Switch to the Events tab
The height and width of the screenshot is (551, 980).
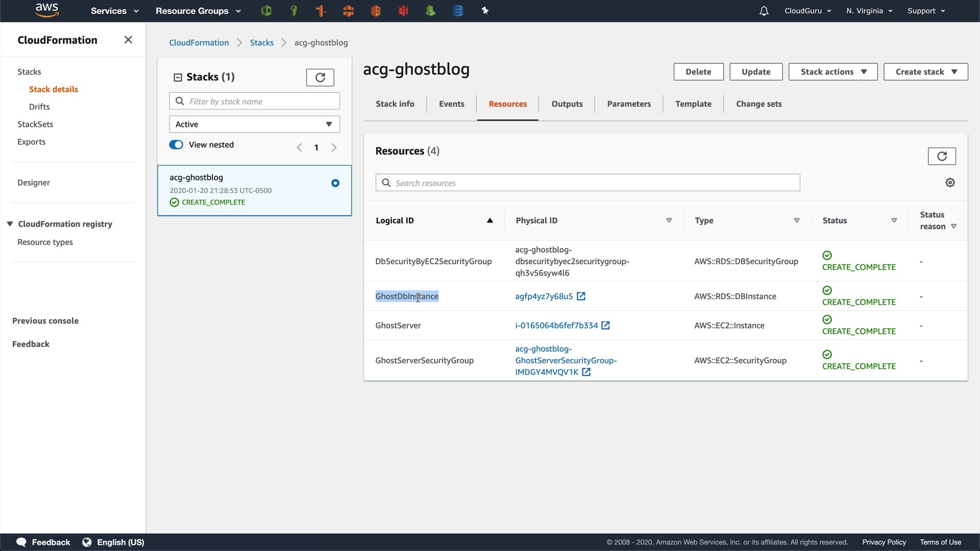point(451,104)
